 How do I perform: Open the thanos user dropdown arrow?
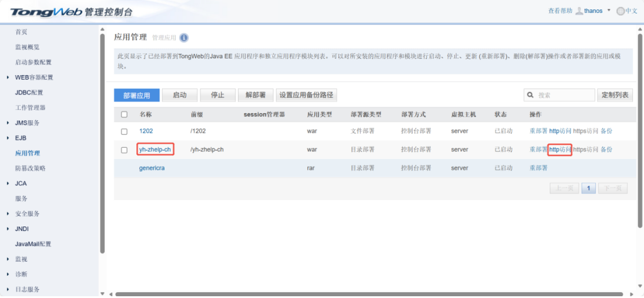(609, 11)
